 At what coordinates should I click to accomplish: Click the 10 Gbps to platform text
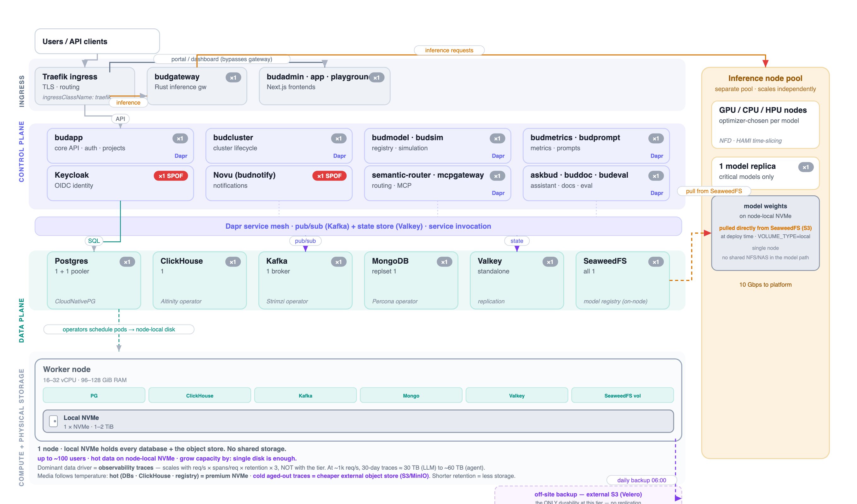tap(765, 285)
